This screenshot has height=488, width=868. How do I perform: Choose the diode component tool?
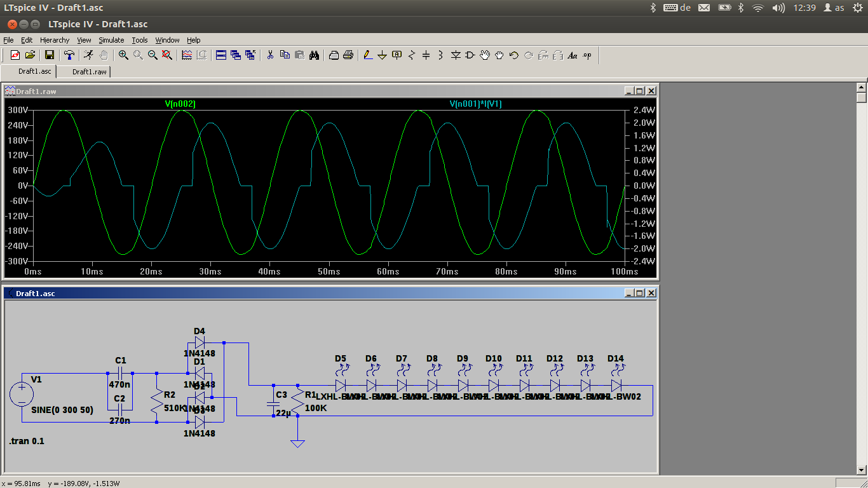(456, 55)
